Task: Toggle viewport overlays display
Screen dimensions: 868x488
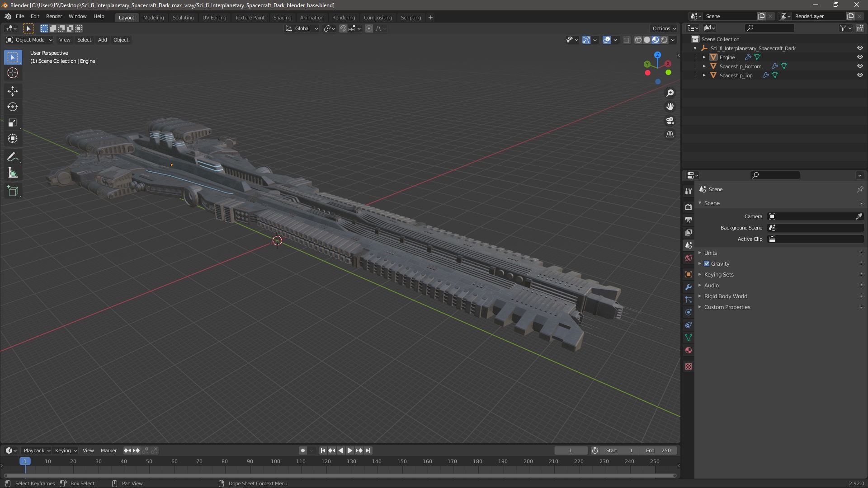Action: pos(607,40)
